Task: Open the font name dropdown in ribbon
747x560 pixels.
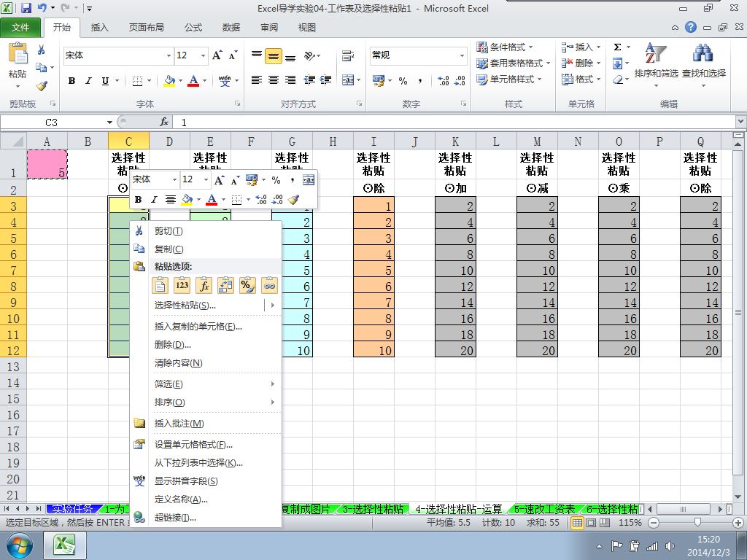Action: (169, 55)
